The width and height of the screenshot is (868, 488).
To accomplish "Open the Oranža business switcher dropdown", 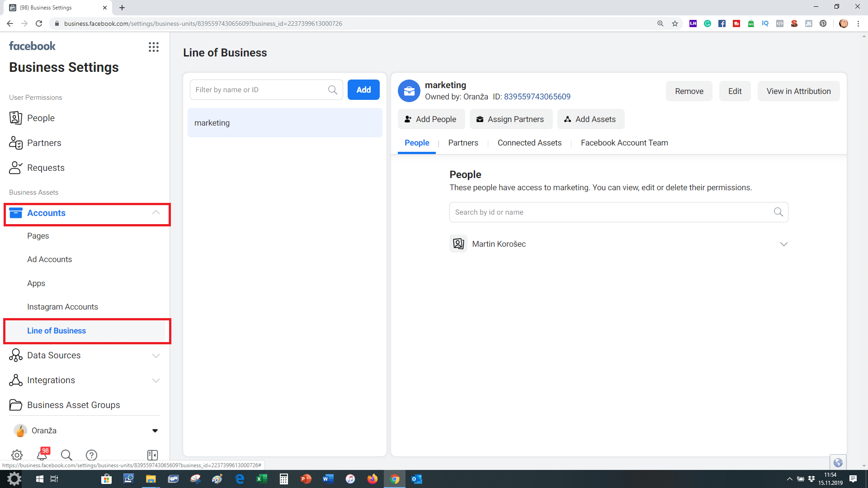I will (155, 431).
